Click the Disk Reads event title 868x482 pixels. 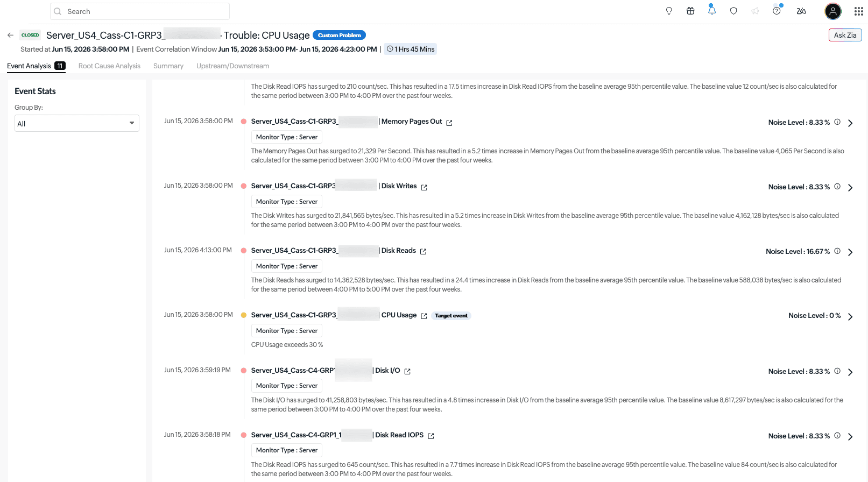coord(334,251)
